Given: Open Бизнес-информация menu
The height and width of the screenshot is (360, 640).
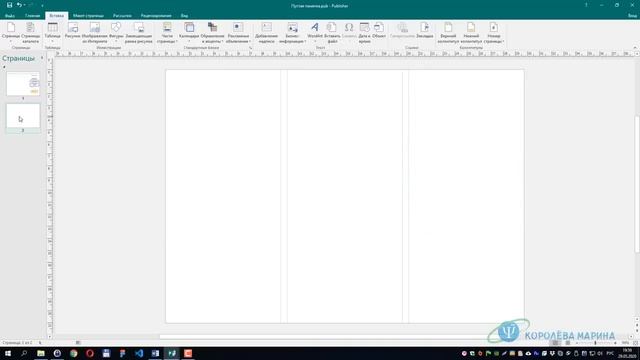Looking at the screenshot, I should (x=293, y=33).
